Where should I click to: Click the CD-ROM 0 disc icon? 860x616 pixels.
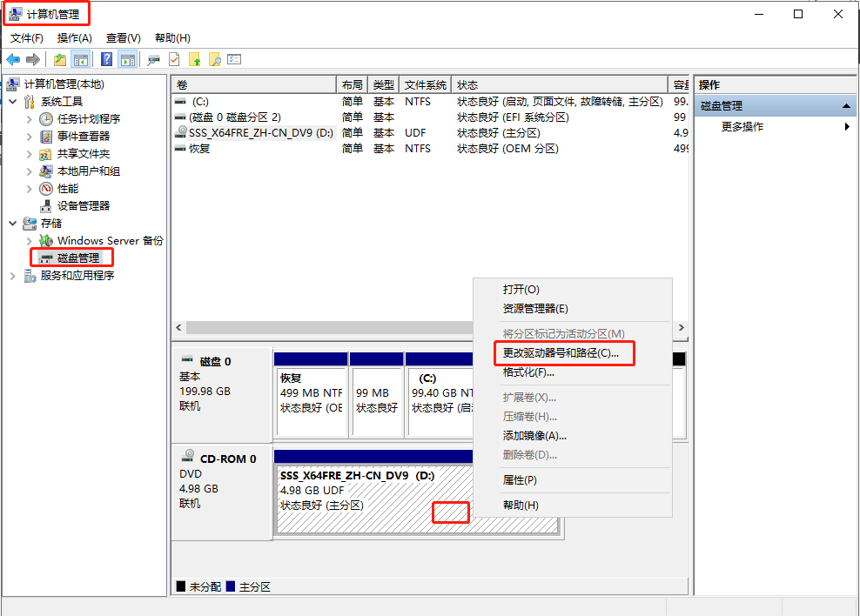[x=187, y=458]
